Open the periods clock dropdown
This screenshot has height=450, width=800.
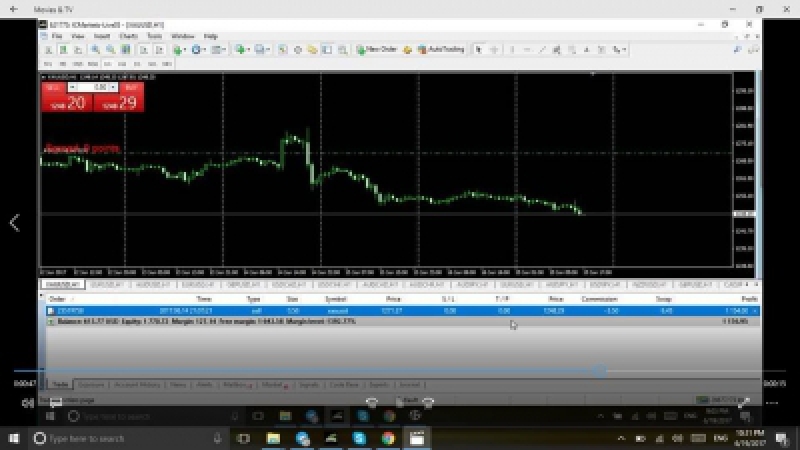(x=198, y=50)
